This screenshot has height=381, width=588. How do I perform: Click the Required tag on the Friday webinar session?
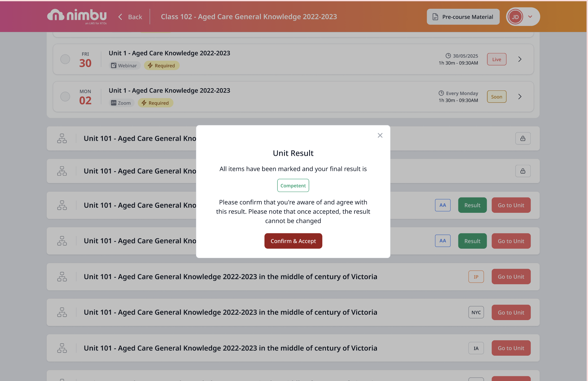[162, 65]
